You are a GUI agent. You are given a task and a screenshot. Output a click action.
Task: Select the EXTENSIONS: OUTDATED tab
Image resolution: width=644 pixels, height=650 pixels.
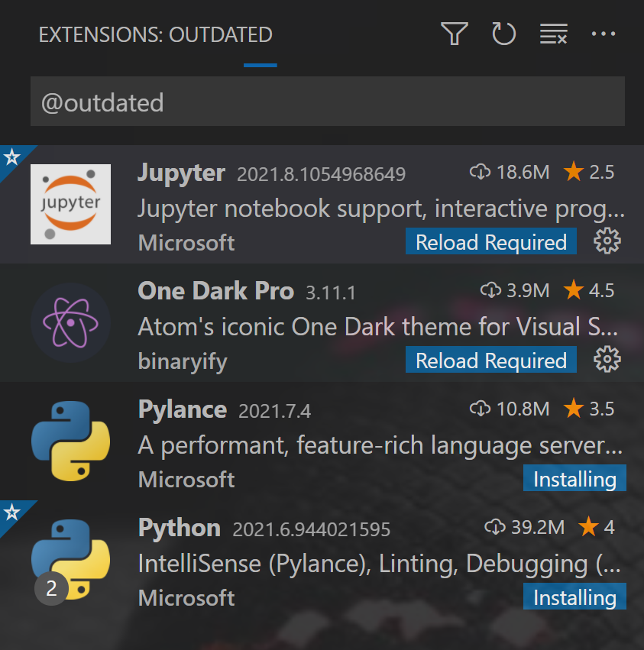click(x=155, y=34)
